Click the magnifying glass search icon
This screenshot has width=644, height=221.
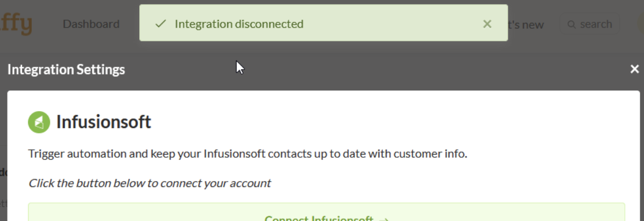572,24
